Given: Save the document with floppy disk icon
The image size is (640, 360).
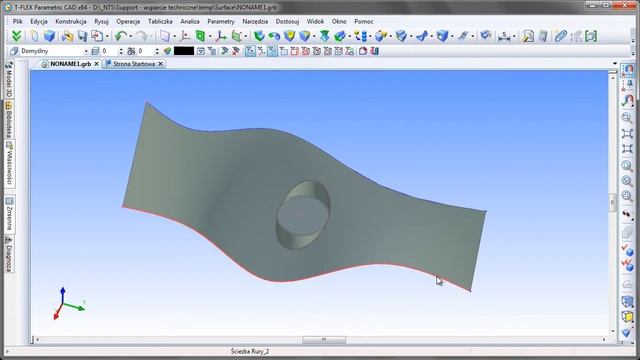Looking at the screenshot, I should pos(82,36).
